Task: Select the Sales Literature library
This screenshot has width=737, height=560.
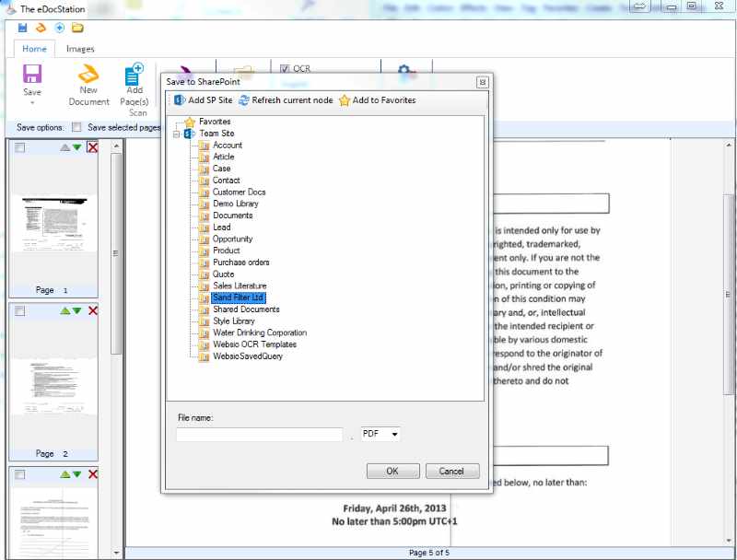Action: pyautogui.click(x=240, y=286)
